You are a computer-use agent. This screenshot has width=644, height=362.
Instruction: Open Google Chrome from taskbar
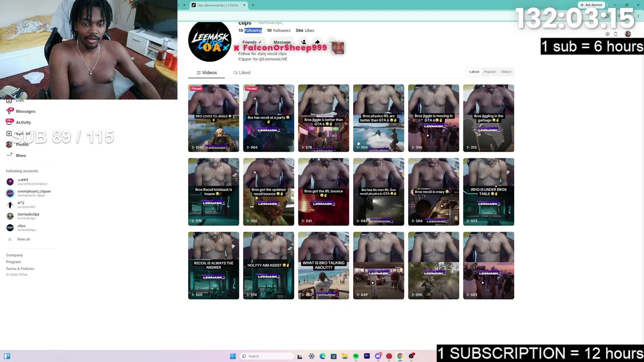(x=400, y=356)
